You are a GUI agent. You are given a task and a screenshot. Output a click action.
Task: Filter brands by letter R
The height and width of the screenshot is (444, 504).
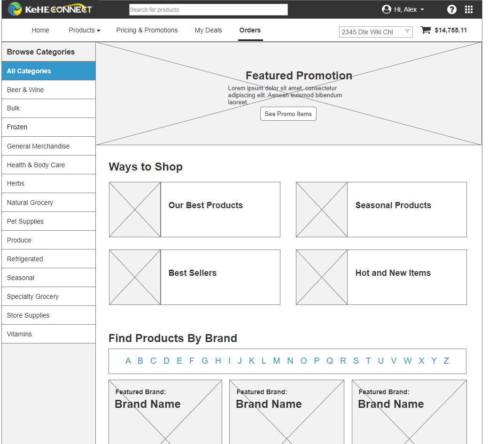[343, 361]
